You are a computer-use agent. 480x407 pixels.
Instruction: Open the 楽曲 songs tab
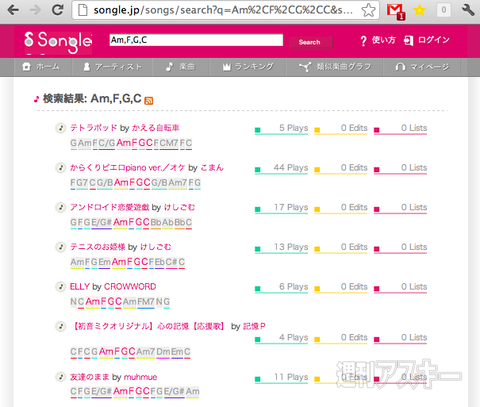tap(180, 67)
